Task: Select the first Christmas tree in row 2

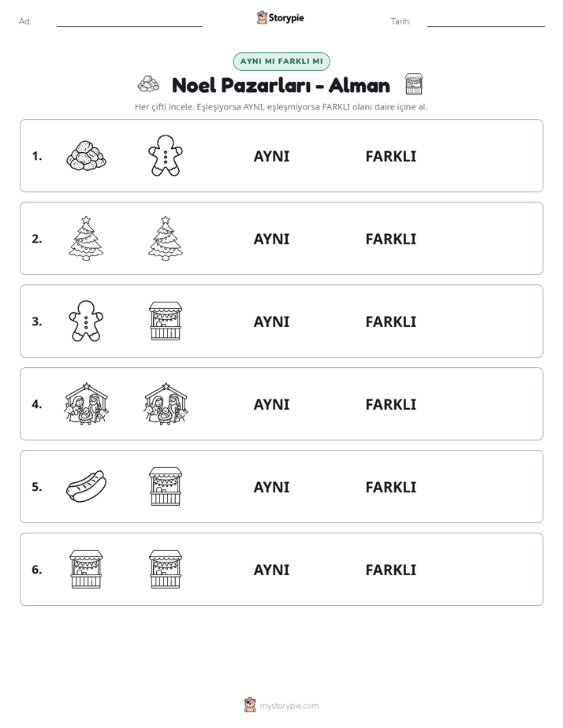Action: (86, 238)
